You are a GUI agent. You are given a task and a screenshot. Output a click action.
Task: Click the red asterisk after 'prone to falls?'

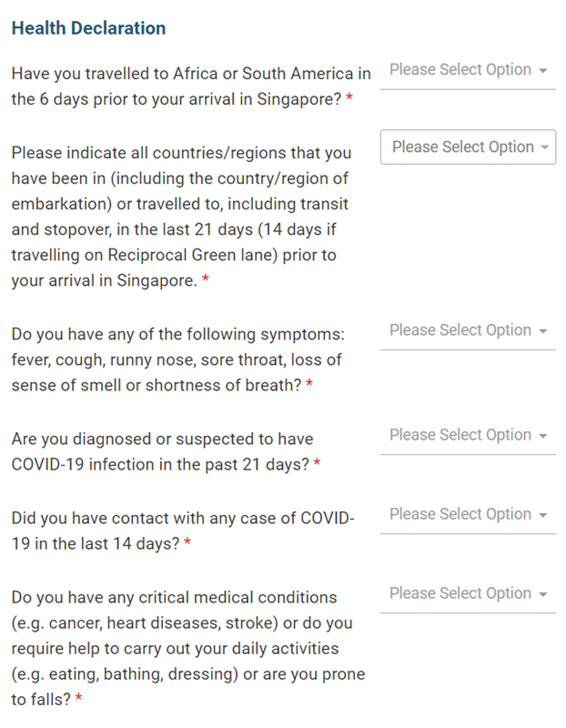click(x=79, y=697)
